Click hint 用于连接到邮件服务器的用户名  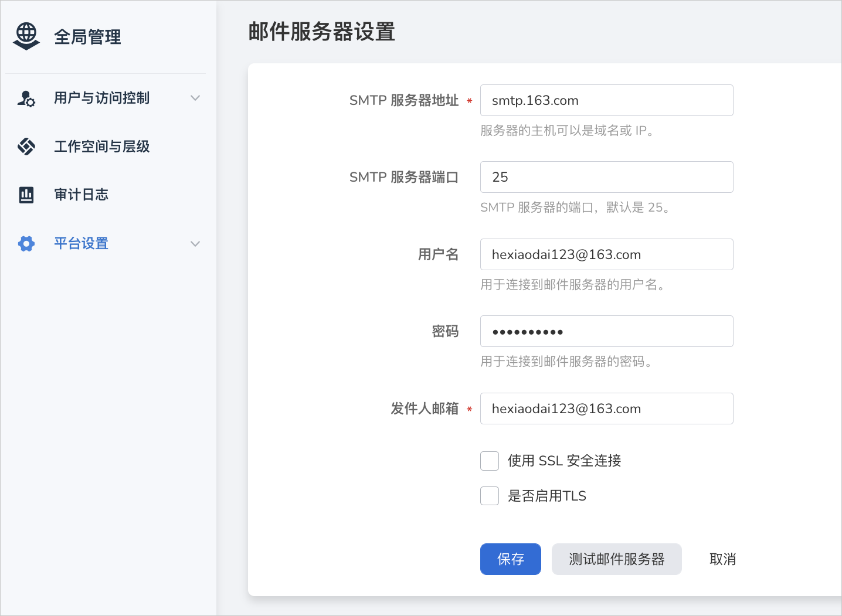tap(573, 285)
